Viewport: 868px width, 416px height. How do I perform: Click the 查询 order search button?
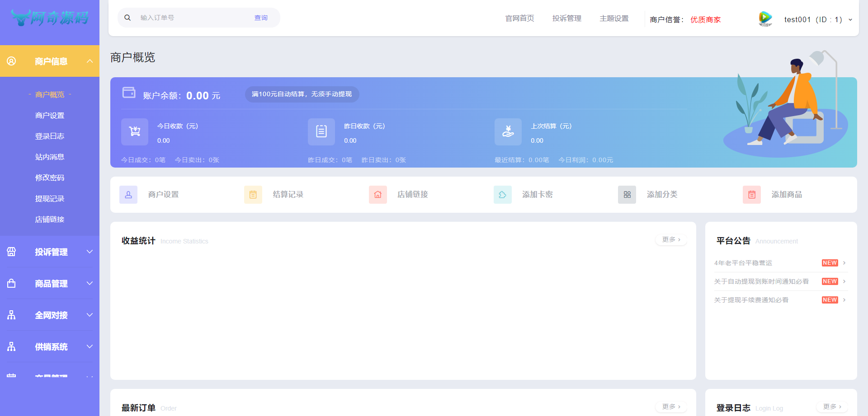pyautogui.click(x=261, y=18)
